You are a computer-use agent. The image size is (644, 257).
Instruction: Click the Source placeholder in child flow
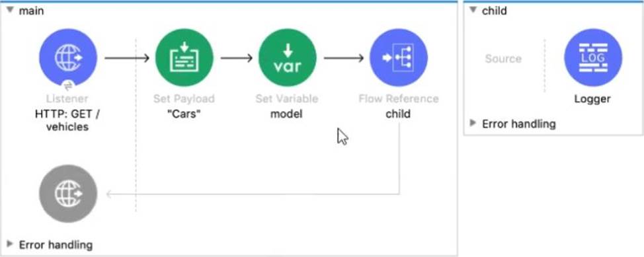503,59
